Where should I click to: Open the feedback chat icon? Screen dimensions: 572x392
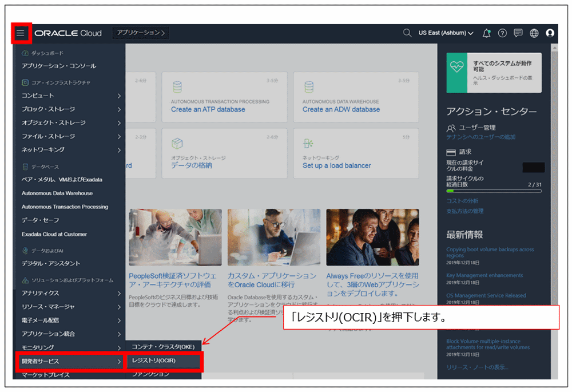(x=517, y=33)
